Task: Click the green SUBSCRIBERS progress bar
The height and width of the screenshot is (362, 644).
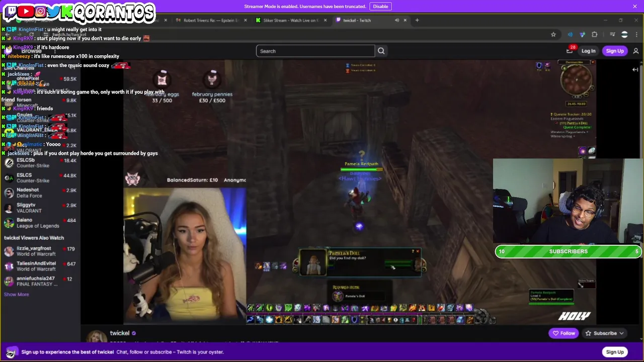Action: (569, 251)
